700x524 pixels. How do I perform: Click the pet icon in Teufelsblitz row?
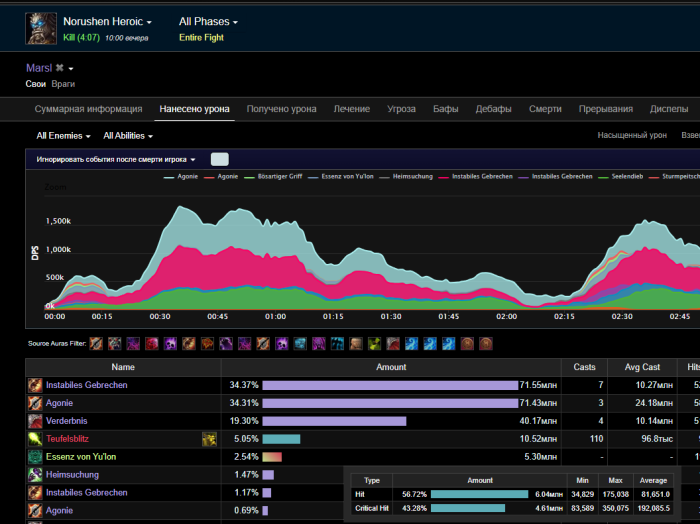209,439
